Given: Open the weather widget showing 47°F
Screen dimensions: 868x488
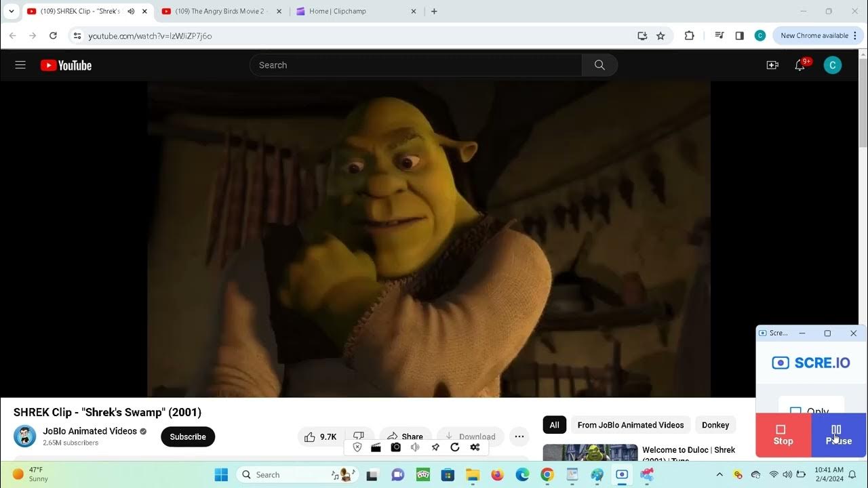Looking at the screenshot, I should pos(31,474).
